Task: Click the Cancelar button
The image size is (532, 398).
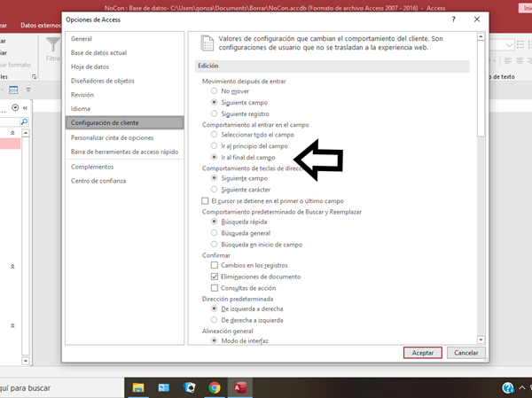Action: tap(465, 353)
